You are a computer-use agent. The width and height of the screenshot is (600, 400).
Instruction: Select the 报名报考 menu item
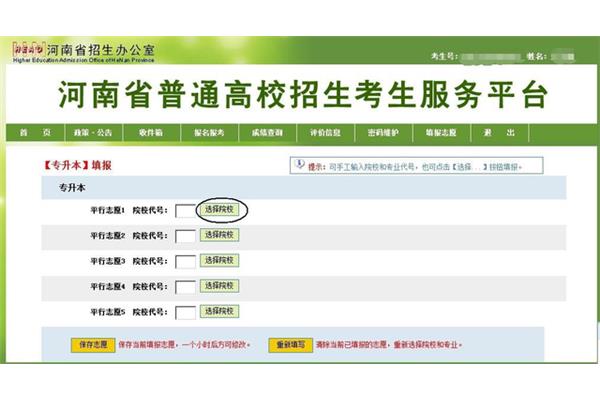click(x=209, y=132)
